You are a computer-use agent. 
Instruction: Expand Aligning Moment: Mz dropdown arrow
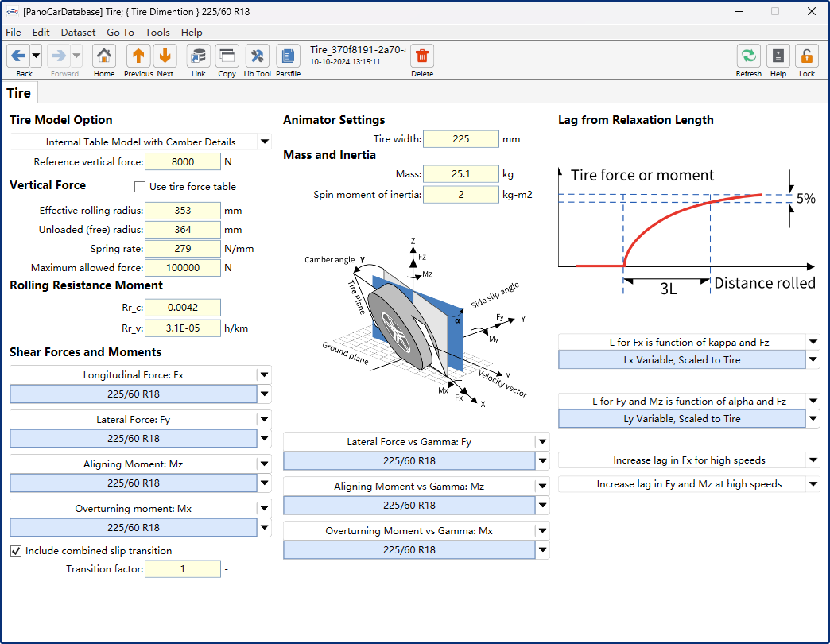(x=264, y=464)
